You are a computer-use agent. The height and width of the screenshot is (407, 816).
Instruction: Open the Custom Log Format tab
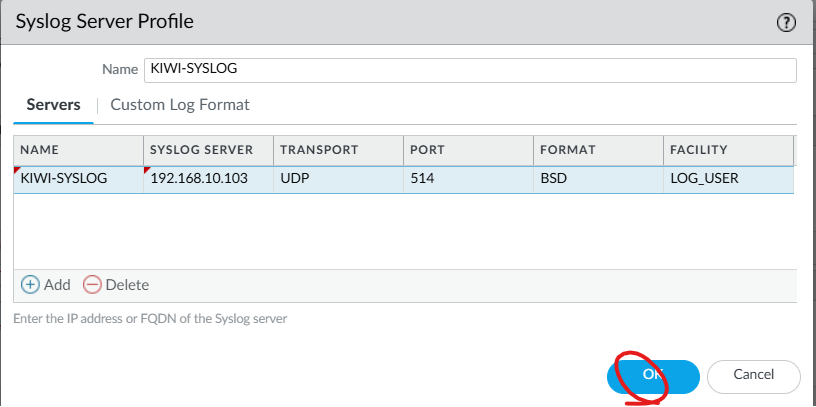pos(180,105)
